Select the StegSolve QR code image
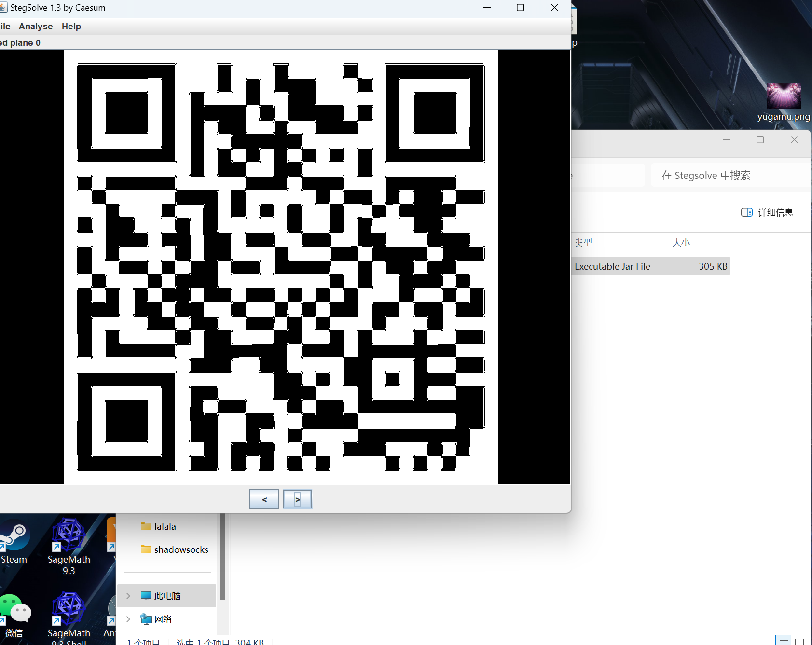Image resolution: width=812 pixels, height=645 pixels. [x=281, y=267]
